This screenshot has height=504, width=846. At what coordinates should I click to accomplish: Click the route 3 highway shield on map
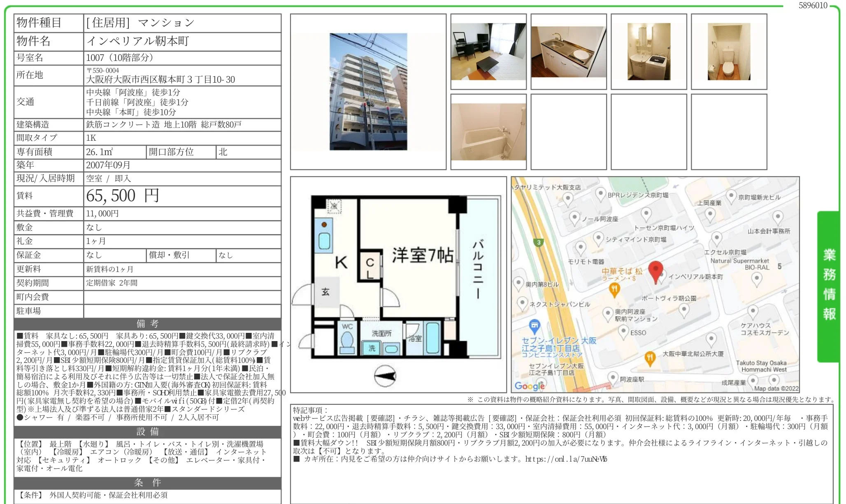(539, 242)
